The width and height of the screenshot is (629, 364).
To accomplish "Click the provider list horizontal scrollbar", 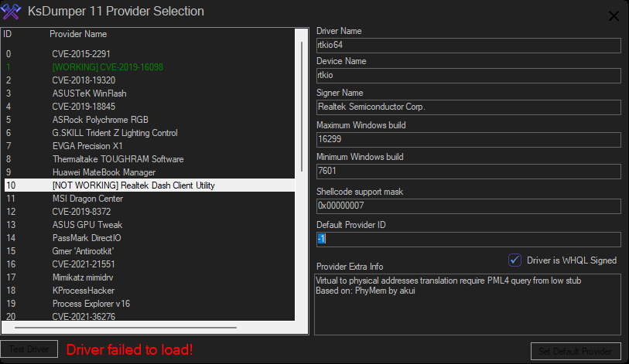I will 125,328.
